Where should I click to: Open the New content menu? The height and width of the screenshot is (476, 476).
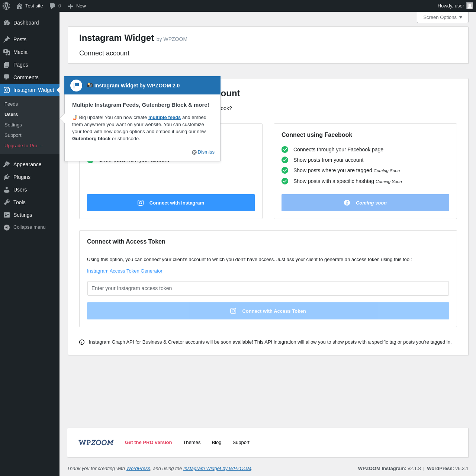click(77, 6)
